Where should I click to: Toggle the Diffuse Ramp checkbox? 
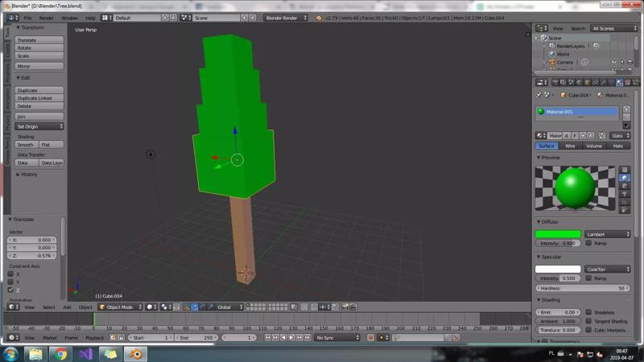tap(588, 243)
